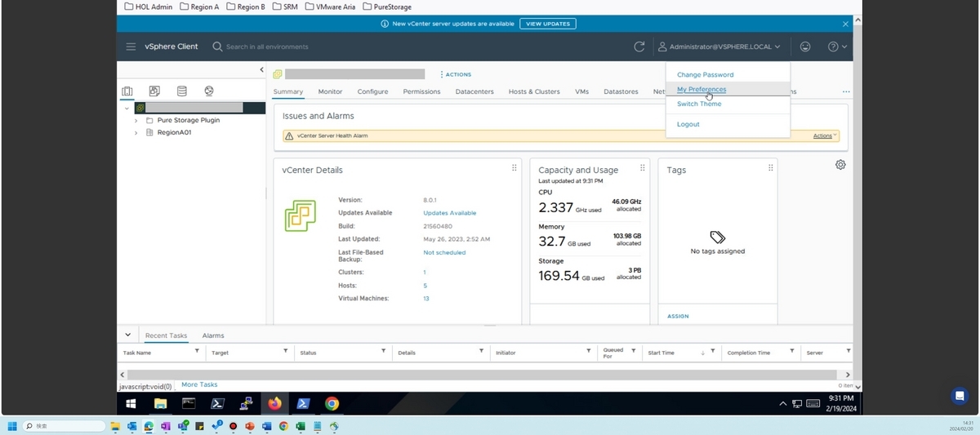
Task: Click the filter icon on Status column
Action: pyautogui.click(x=383, y=351)
